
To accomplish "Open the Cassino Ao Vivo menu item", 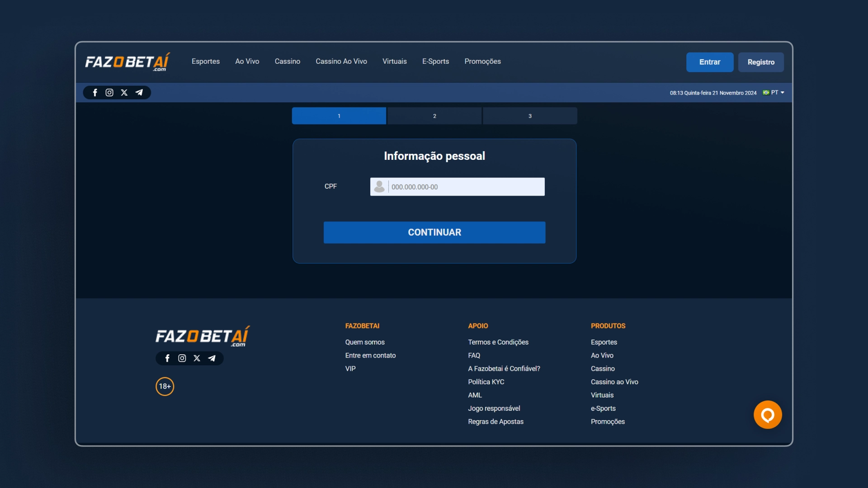I will point(341,61).
